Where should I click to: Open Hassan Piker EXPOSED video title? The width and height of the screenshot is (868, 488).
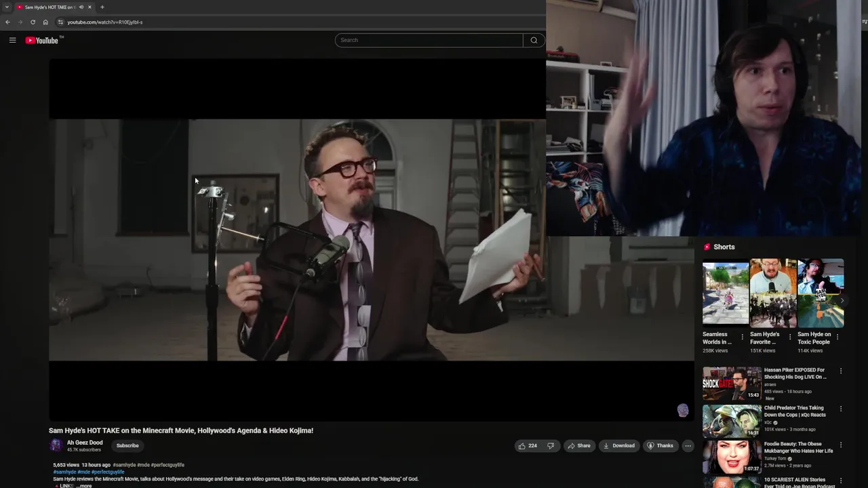(x=795, y=373)
